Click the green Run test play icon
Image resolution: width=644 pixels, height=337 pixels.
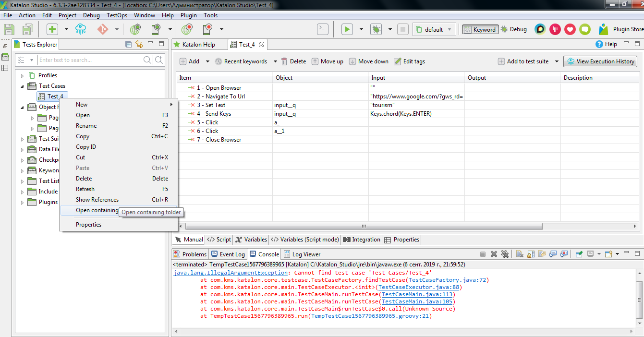347,29
